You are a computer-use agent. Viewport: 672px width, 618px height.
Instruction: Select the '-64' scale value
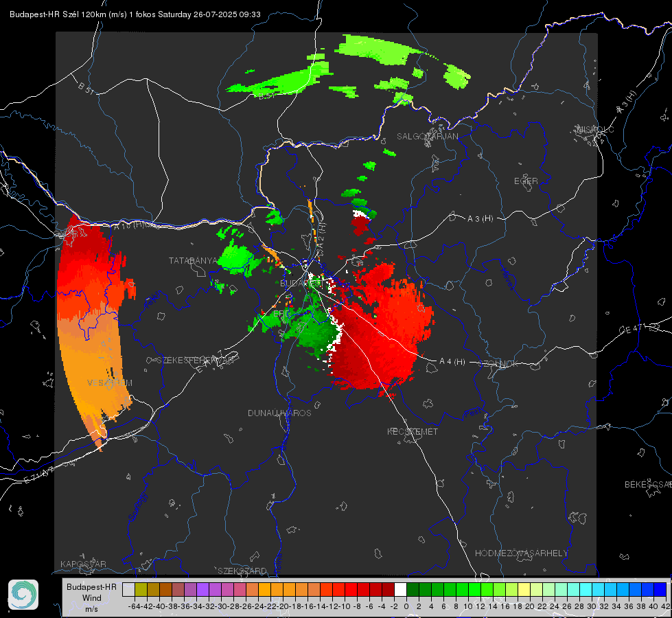tap(135, 606)
